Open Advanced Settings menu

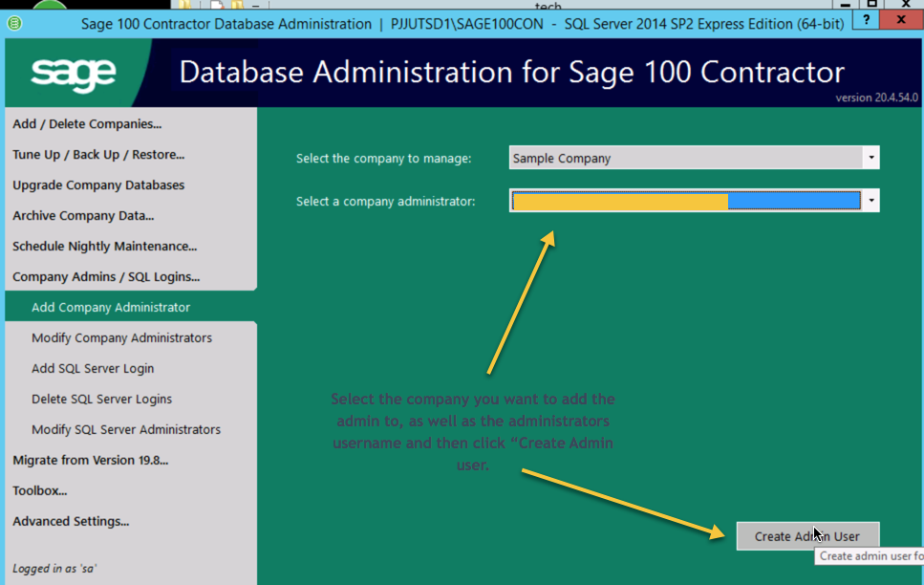coord(71,522)
